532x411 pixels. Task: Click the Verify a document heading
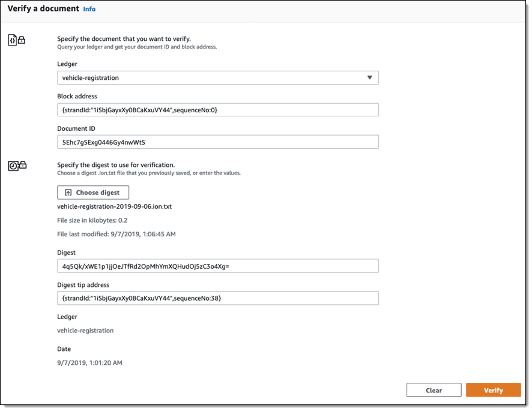(x=43, y=9)
